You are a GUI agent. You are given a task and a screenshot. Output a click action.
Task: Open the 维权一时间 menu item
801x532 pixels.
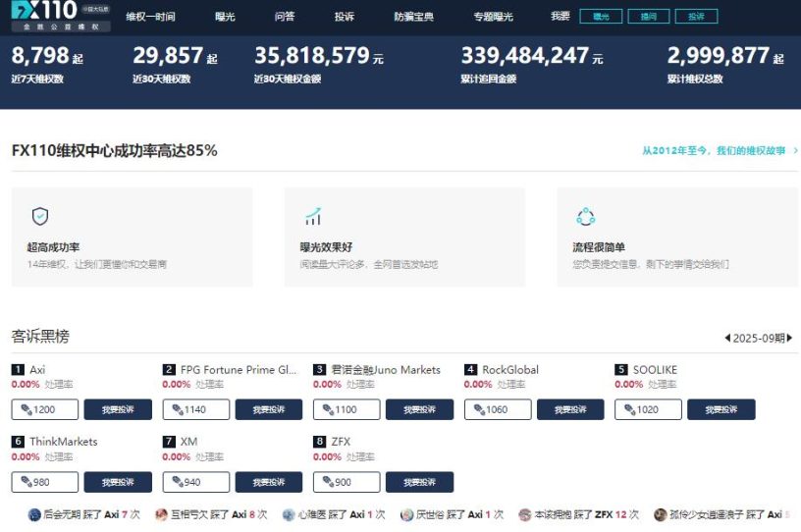tap(150, 17)
